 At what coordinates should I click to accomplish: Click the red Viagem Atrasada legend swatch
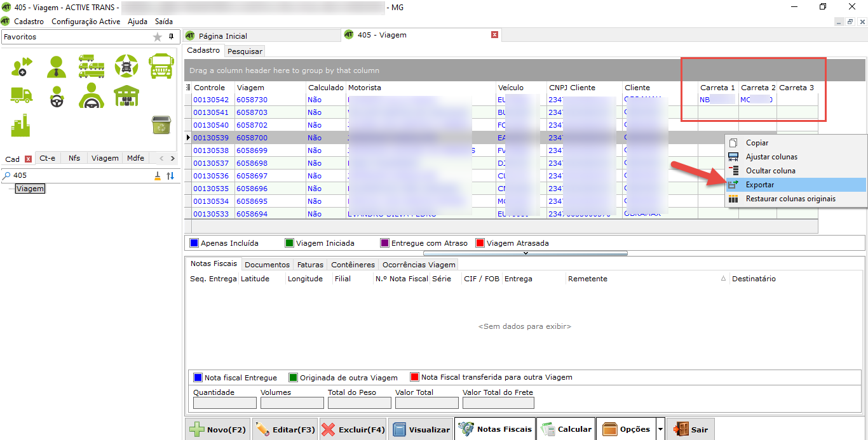[x=480, y=243]
